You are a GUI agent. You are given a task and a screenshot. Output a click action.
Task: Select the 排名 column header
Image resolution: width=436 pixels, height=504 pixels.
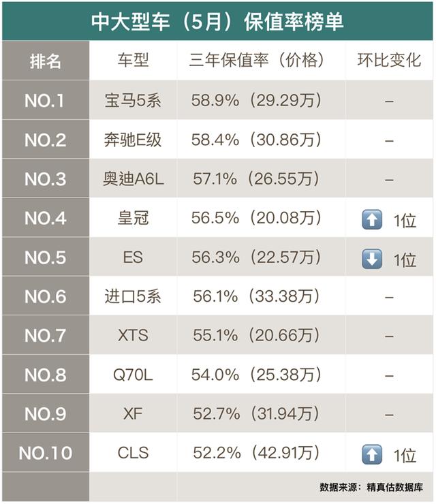pos(46,61)
